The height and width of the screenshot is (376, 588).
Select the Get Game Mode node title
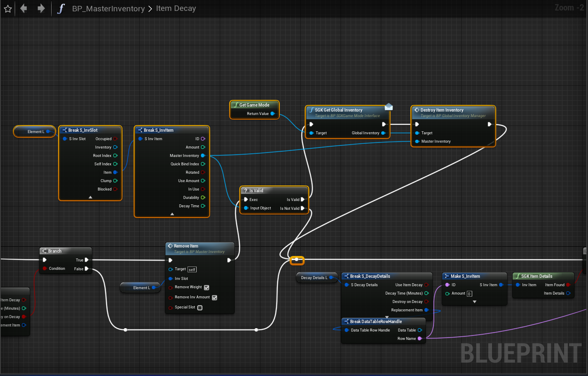(x=254, y=105)
